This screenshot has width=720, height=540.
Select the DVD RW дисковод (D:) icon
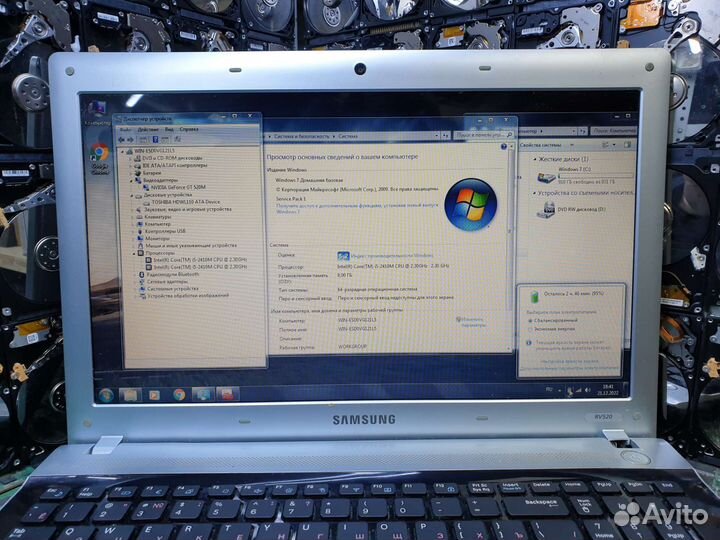point(546,210)
